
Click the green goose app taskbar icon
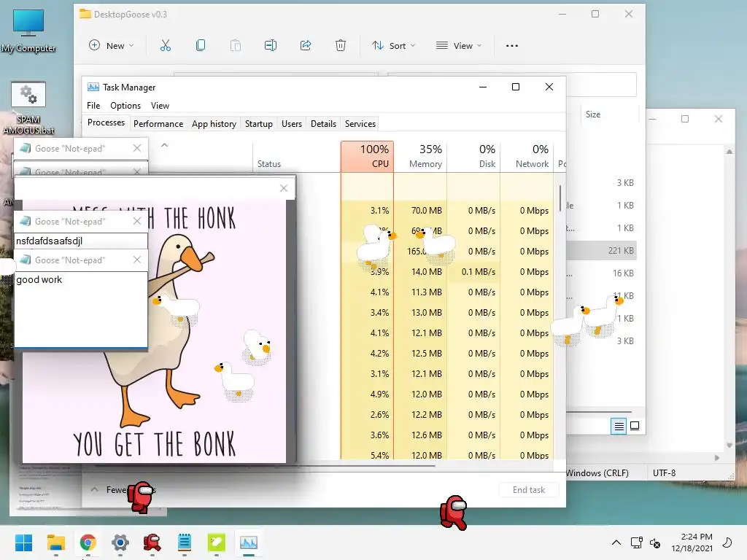216,542
